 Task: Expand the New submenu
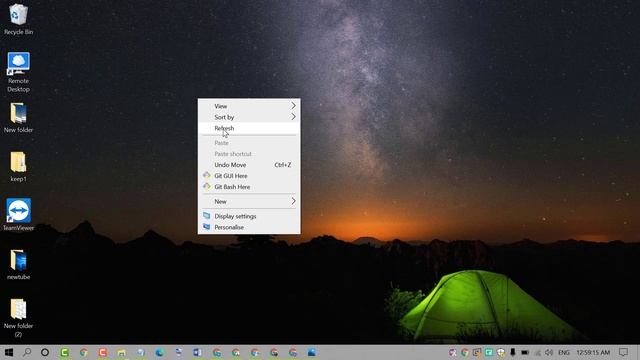249,201
